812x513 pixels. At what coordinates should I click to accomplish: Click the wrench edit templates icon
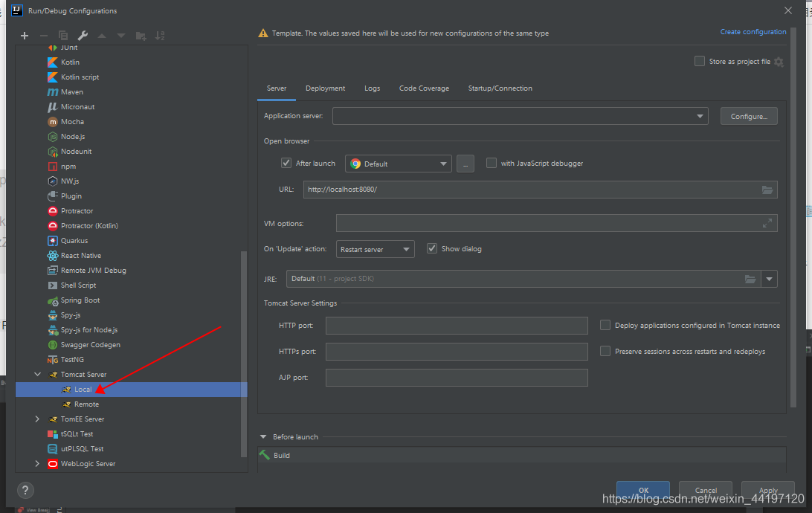[83, 36]
